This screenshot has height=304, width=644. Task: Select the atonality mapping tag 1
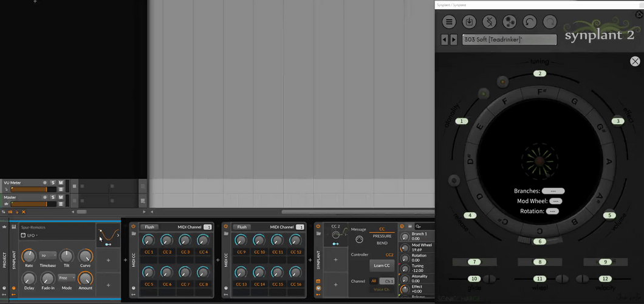(x=462, y=121)
